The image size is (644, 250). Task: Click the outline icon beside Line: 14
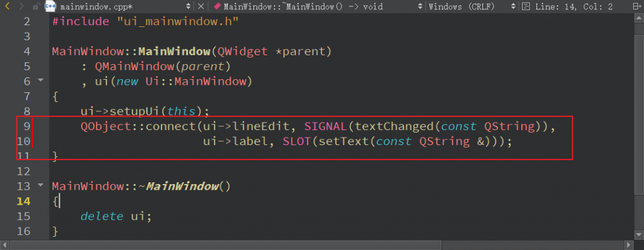pos(525,6)
